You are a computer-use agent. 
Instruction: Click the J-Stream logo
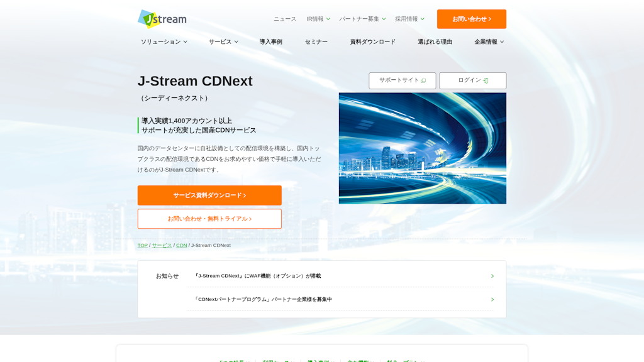tap(162, 19)
